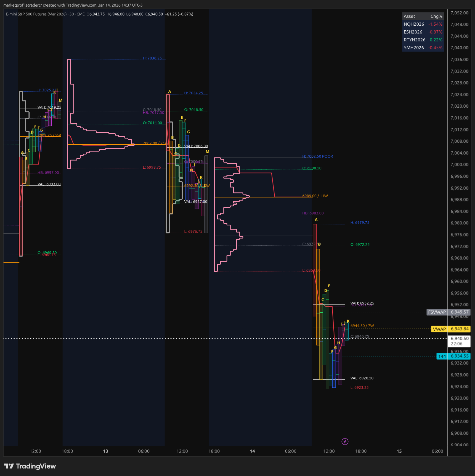Click ESH2026 row in asset table
Viewport: 475px width, 476px height.
[x=423, y=32]
